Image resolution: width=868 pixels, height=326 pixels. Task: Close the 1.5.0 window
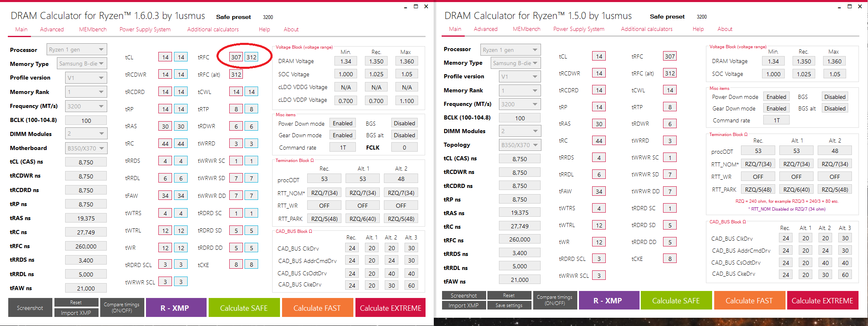click(860, 7)
